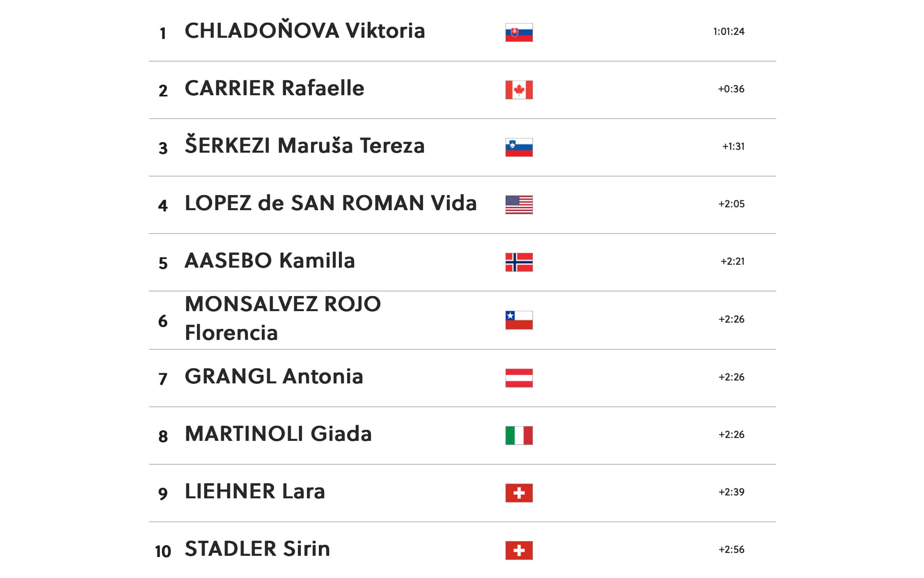Select CARRIER Rafaelle's name
The height and width of the screenshot is (578, 924).
(274, 89)
